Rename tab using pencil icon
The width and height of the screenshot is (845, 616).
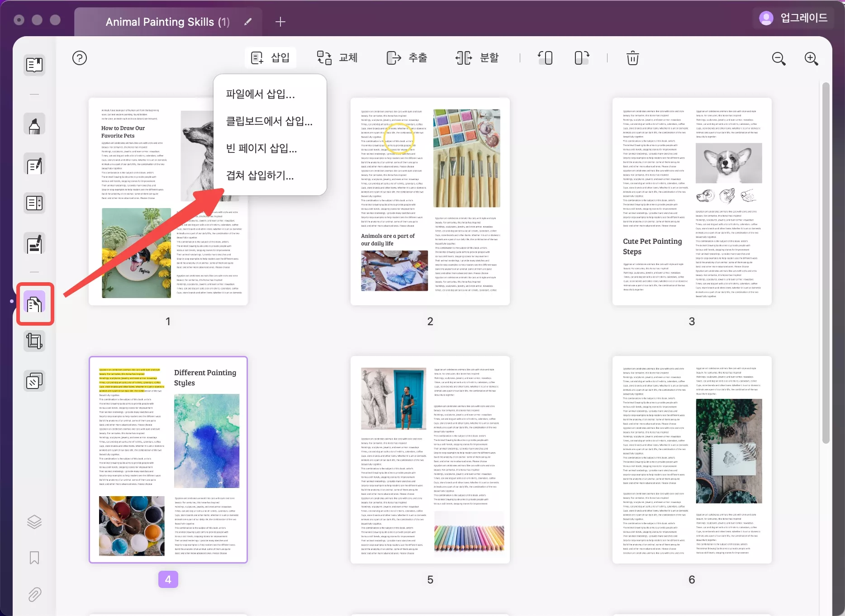pyautogui.click(x=248, y=22)
